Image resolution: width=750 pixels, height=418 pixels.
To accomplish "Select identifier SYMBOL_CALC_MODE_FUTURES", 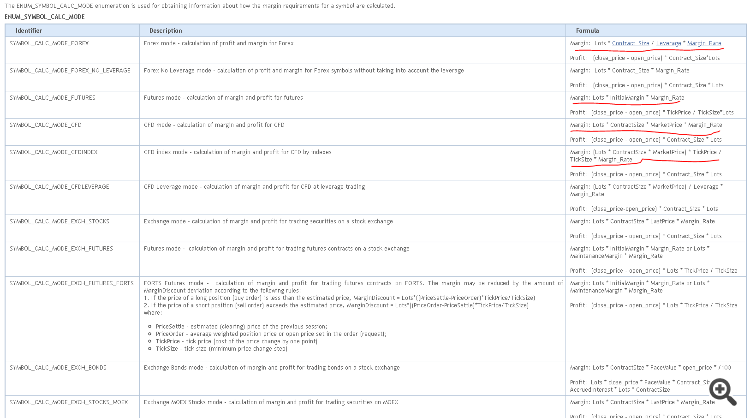I will (52, 98).
